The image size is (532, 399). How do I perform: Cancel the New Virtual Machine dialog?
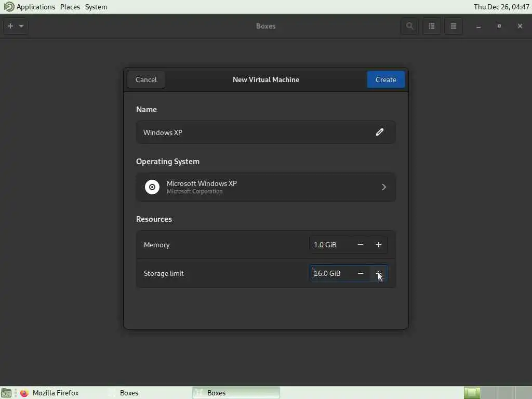click(146, 79)
